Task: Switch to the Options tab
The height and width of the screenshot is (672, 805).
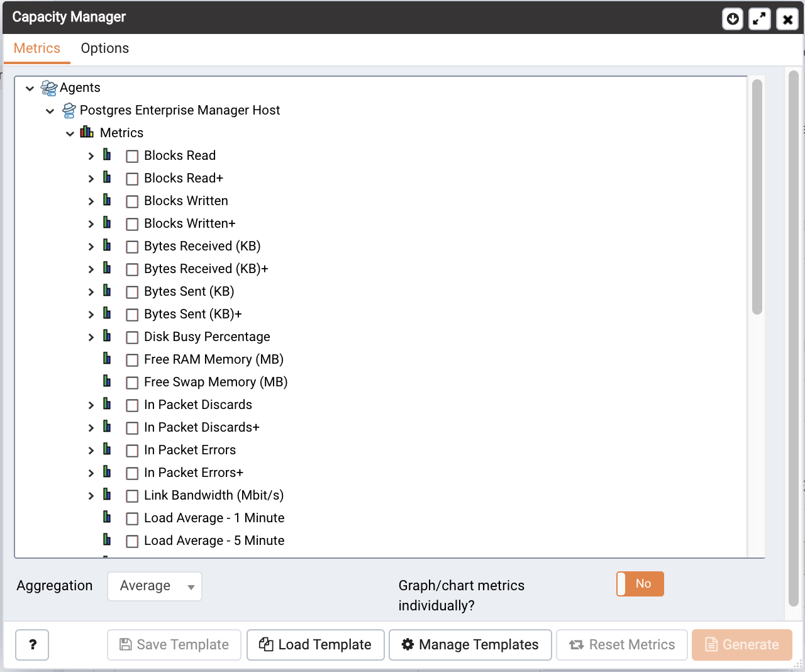Action: pos(105,48)
